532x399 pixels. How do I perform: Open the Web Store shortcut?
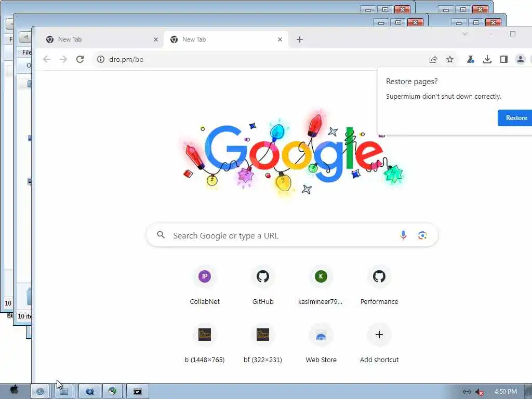pos(321,343)
